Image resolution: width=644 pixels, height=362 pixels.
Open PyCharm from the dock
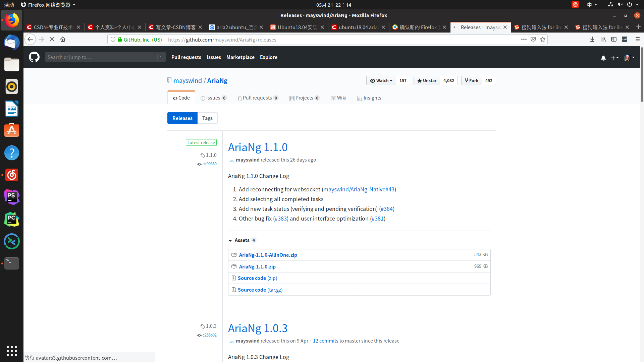point(11,219)
